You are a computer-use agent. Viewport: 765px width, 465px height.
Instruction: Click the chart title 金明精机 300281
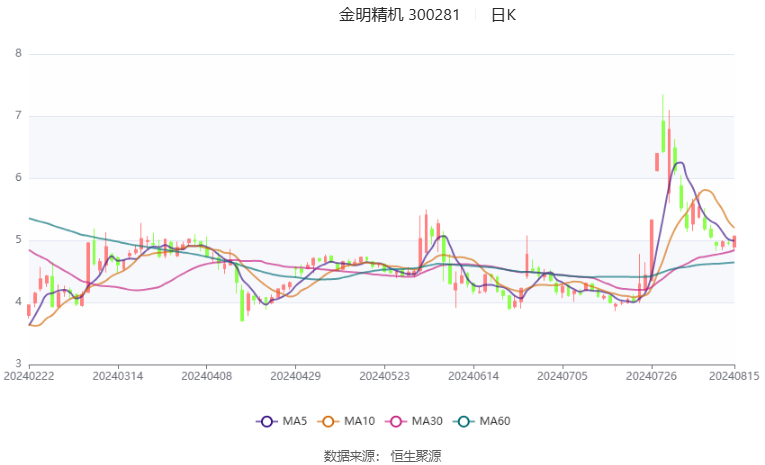pyautogui.click(x=399, y=15)
